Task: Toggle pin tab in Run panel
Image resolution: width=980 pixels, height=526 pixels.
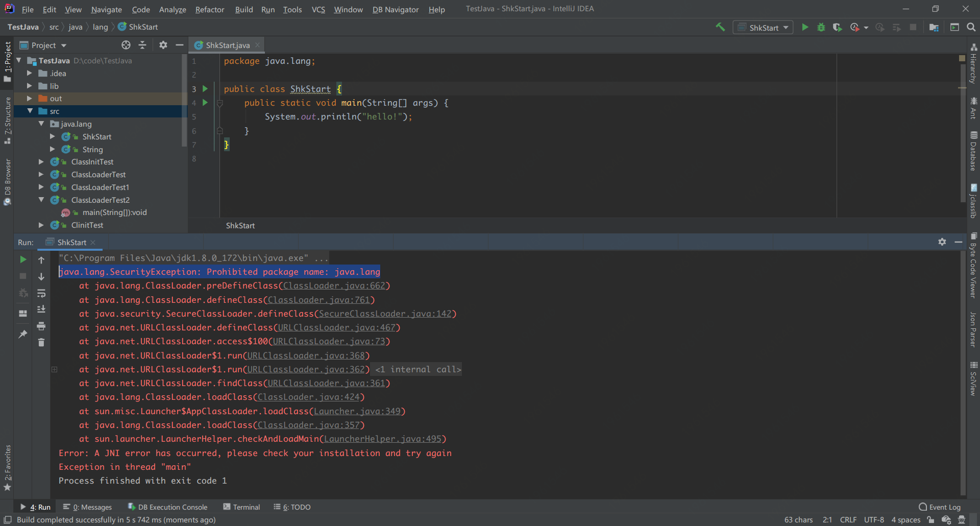Action: tap(23, 334)
